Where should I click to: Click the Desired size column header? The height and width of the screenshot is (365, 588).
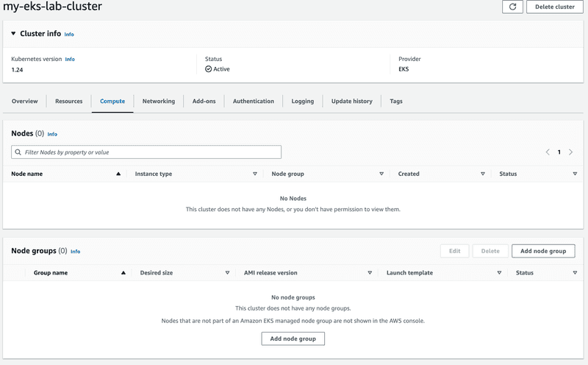pyautogui.click(x=157, y=273)
